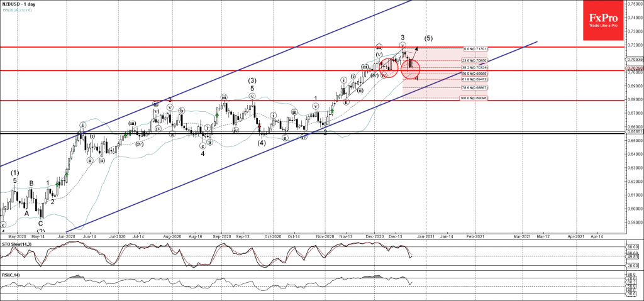The width and height of the screenshot is (644, 301).
Task: Click the Sep-2020 date on time axis
Action: tap(222, 236)
